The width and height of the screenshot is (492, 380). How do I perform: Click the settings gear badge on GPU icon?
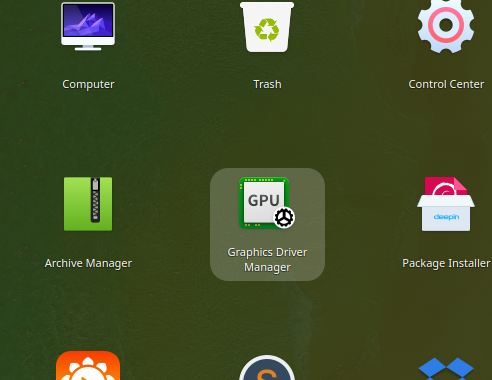click(x=284, y=217)
